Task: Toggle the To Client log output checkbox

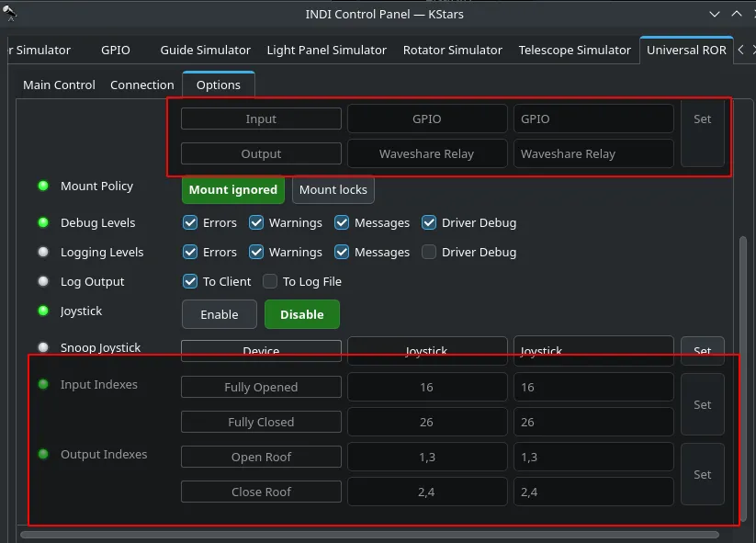Action: click(x=190, y=281)
